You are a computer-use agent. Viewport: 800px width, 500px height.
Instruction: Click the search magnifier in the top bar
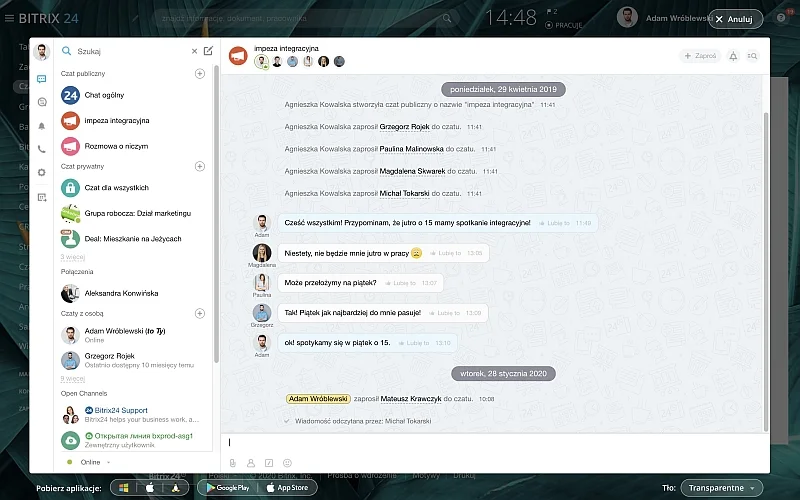tap(446, 18)
